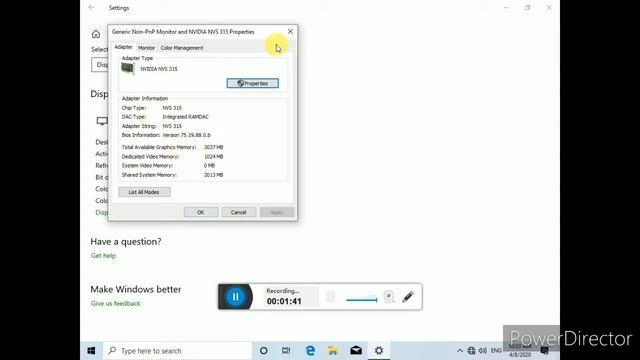This screenshot has height=360, width=640.
Task: Pause the screen recording
Action: click(x=236, y=297)
